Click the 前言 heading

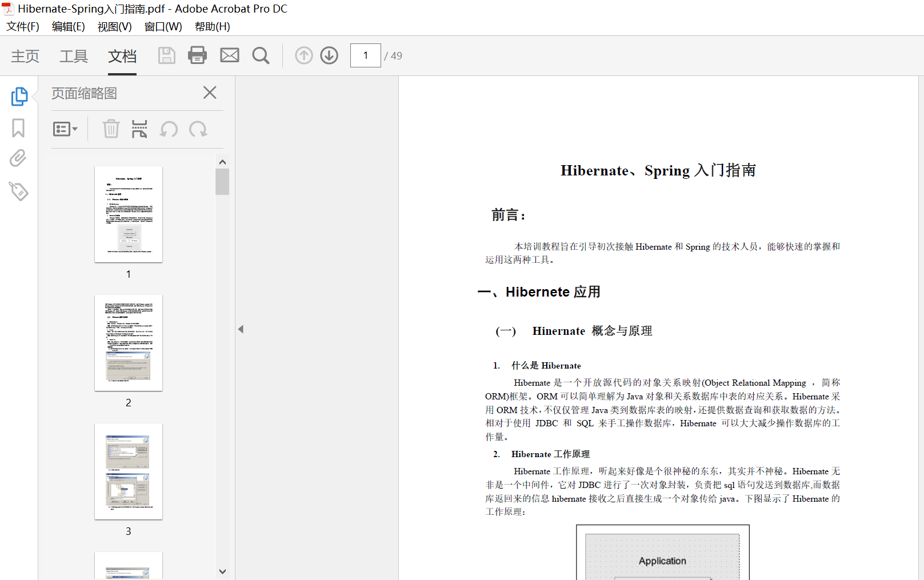(x=509, y=215)
